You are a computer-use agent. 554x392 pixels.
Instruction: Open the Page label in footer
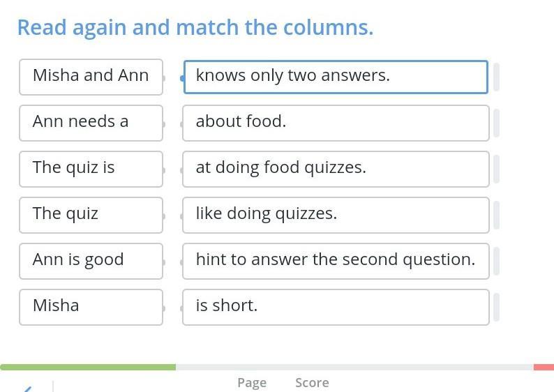point(252,382)
